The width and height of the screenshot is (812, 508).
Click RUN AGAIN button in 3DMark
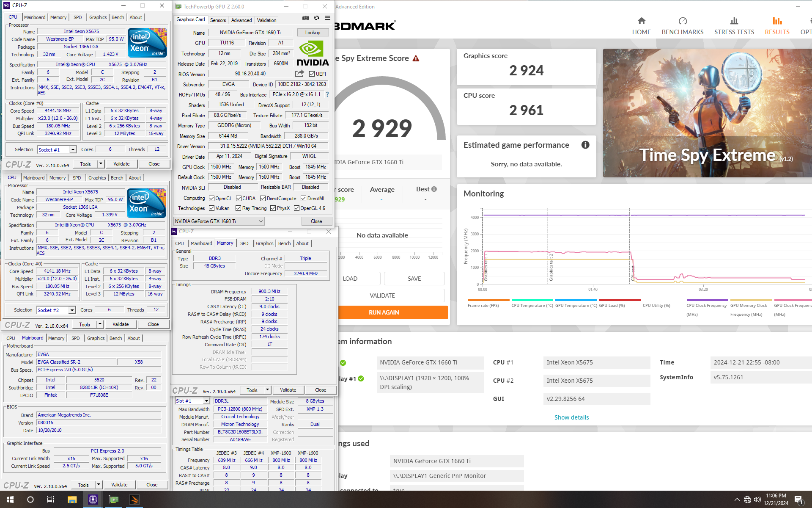[x=384, y=312]
